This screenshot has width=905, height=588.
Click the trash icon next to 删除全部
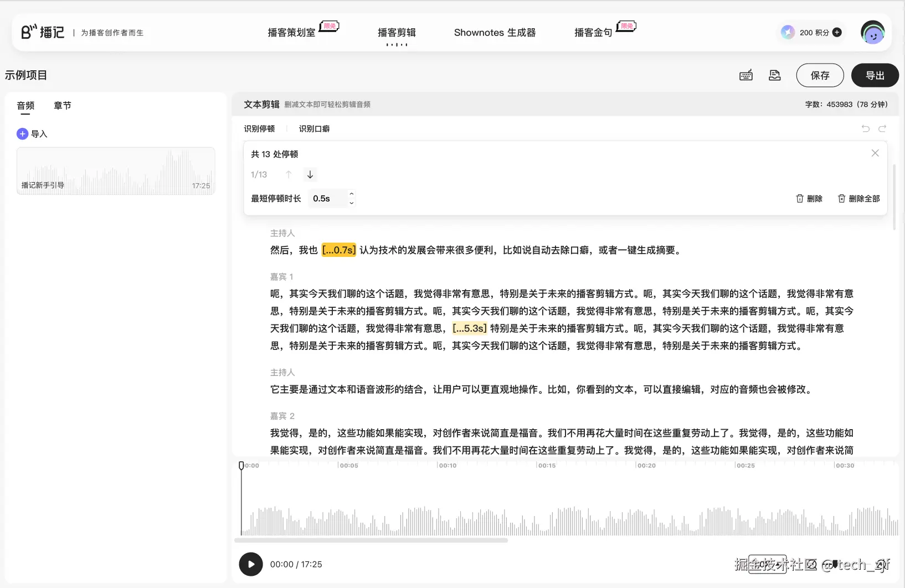(x=841, y=198)
